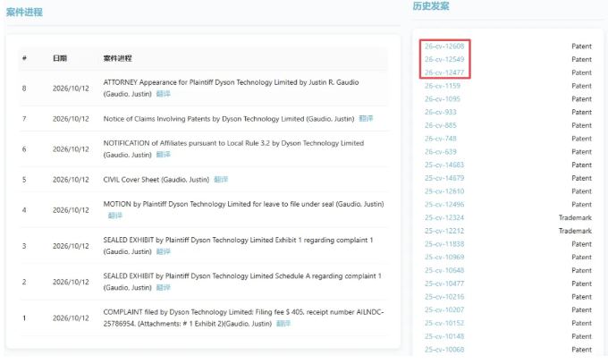Open case link 25-cv-10148
The height and width of the screenshot is (364, 608).
[x=444, y=336]
